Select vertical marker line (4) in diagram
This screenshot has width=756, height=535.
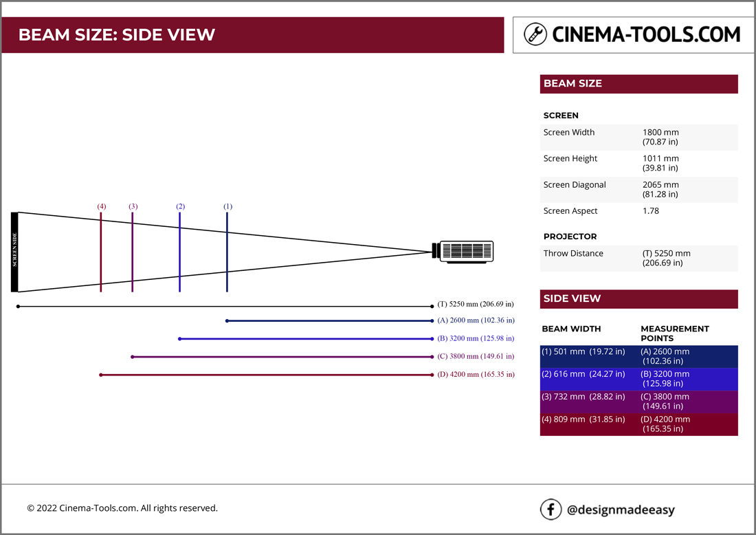tap(101, 252)
